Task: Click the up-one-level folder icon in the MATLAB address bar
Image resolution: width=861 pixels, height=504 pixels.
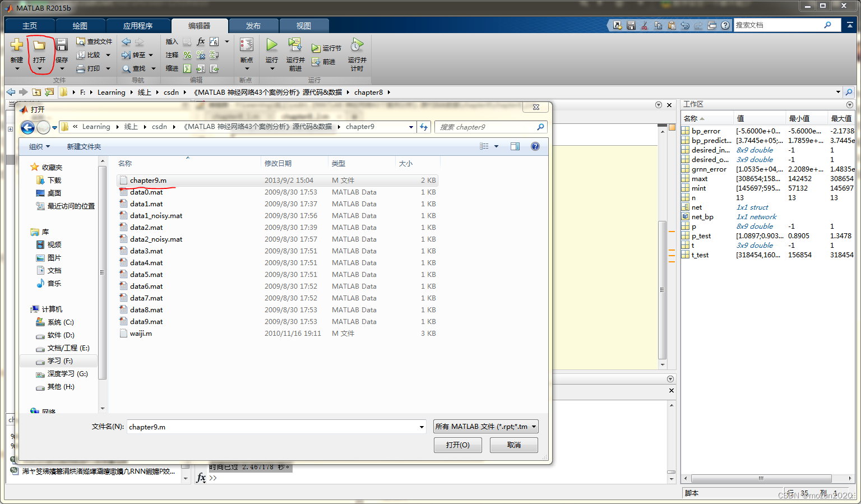Action: tap(36, 92)
